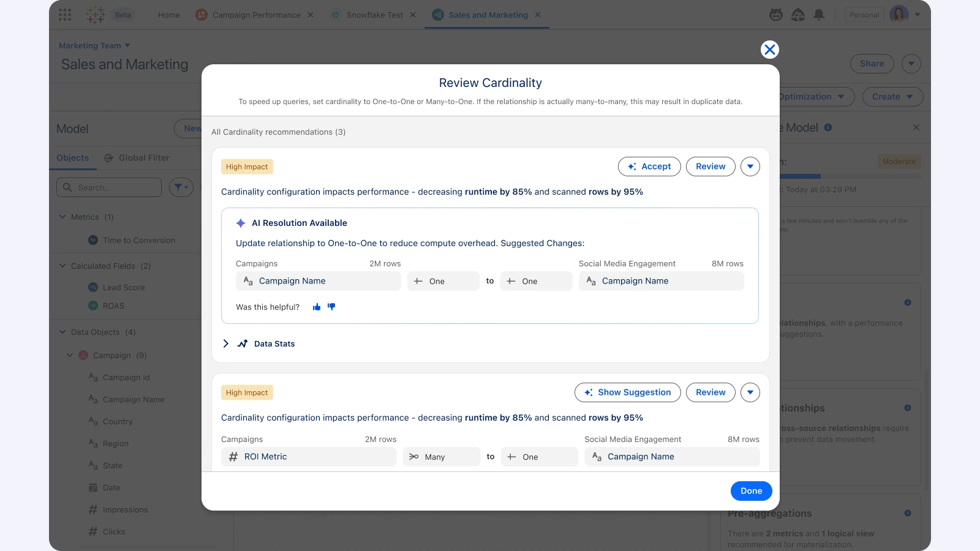Close the Campaign Performance tab
The height and width of the screenshot is (551, 980).
tap(311, 15)
